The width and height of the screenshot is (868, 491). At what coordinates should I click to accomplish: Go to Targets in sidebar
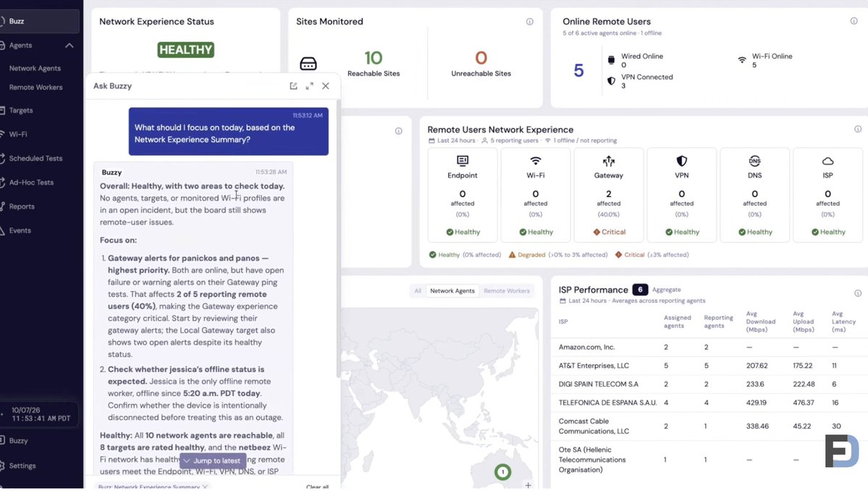tap(20, 110)
